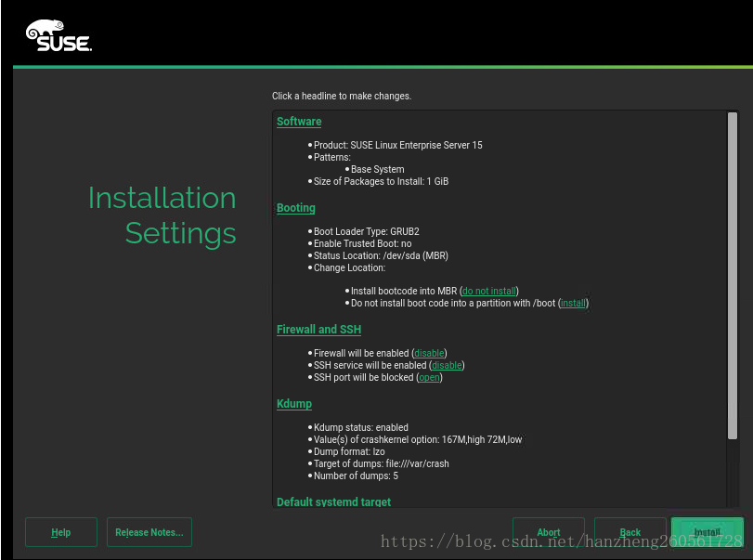
Task: Select 'Kdump status: enabled' line
Action: [360, 427]
